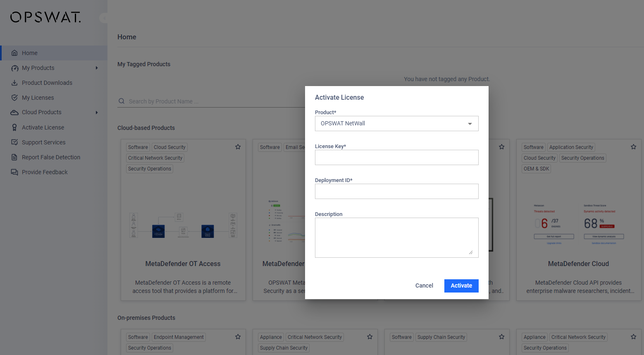This screenshot has height=355, width=644.
Task: Click the Home icon in sidebar
Action: tap(14, 53)
